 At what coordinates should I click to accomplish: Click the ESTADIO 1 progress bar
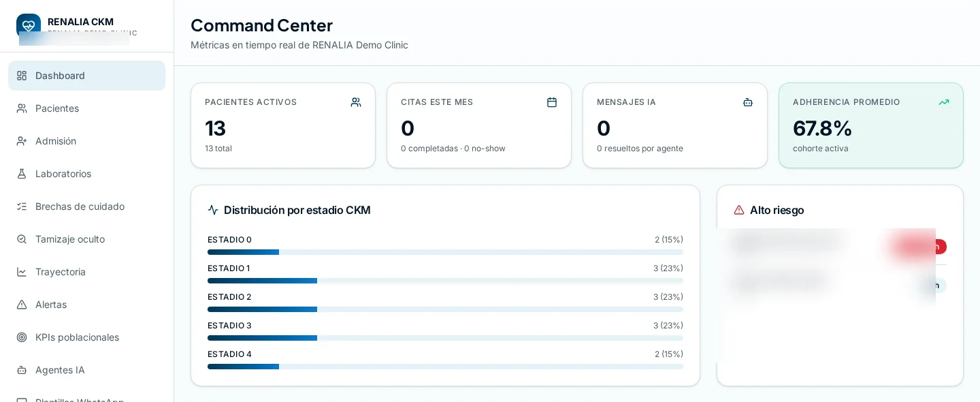[445, 281]
